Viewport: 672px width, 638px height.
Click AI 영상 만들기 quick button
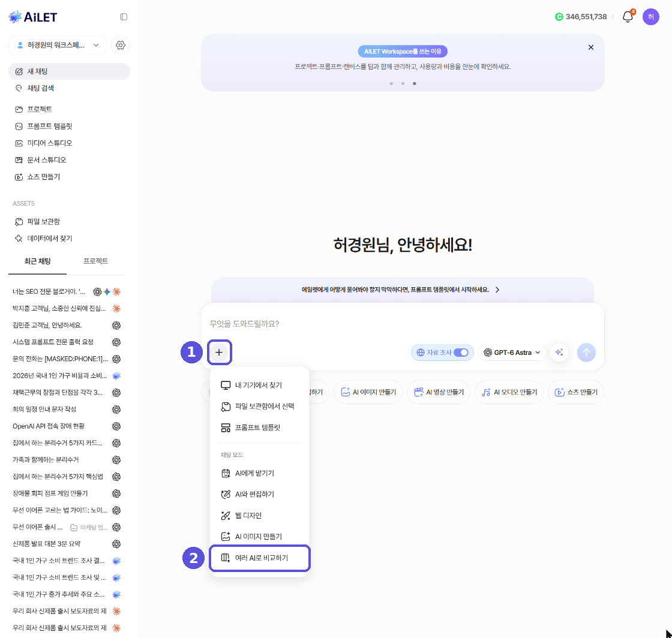(x=439, y=392)
